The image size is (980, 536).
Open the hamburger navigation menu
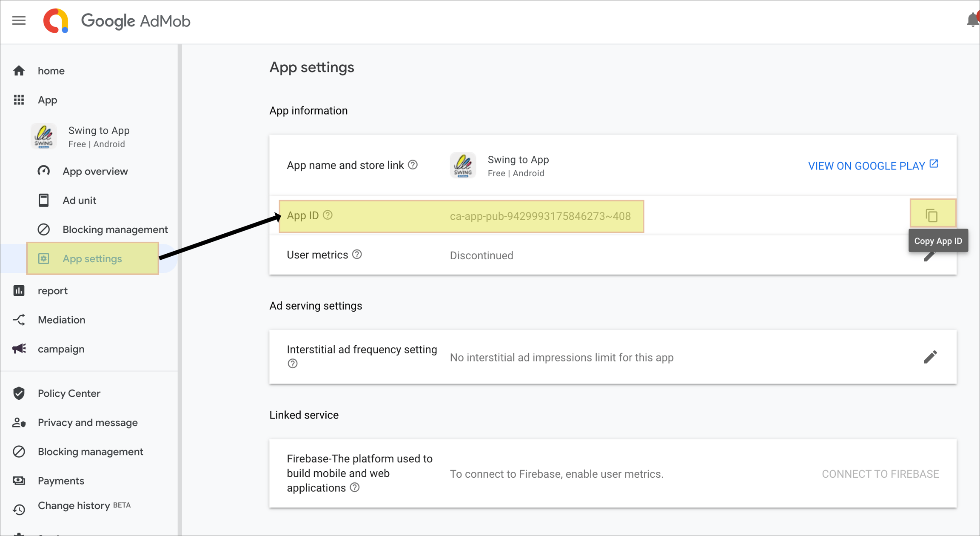point(19,20)
